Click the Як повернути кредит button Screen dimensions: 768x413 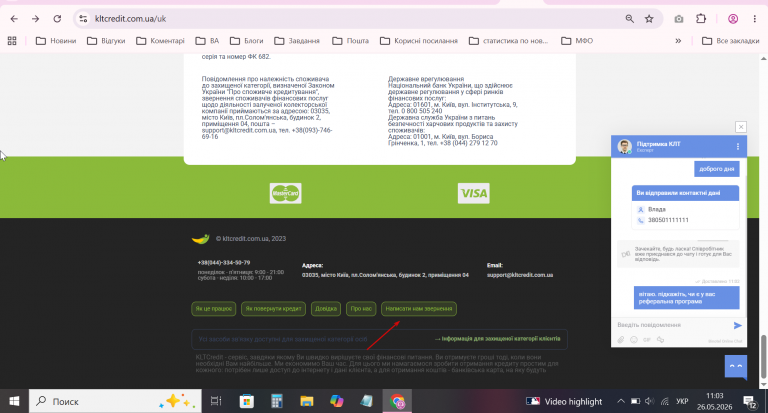[x=273, y=309]
